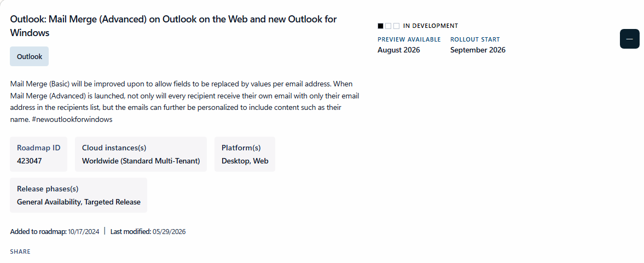The width and height of the screenshot is (644, 263).
Task: Click the Last modified date 05/29/2026
Action: coord(169,231)
